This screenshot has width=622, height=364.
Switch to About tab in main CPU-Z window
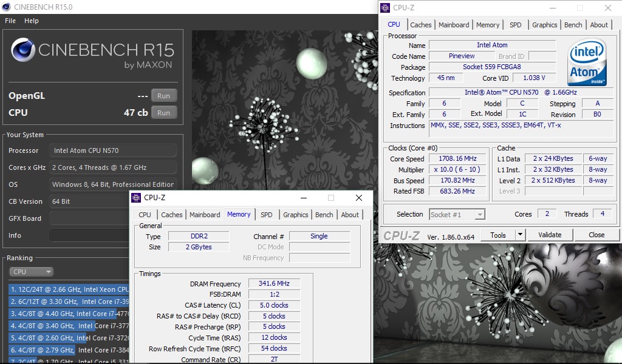pyautogui.click(x=598, y=24)
